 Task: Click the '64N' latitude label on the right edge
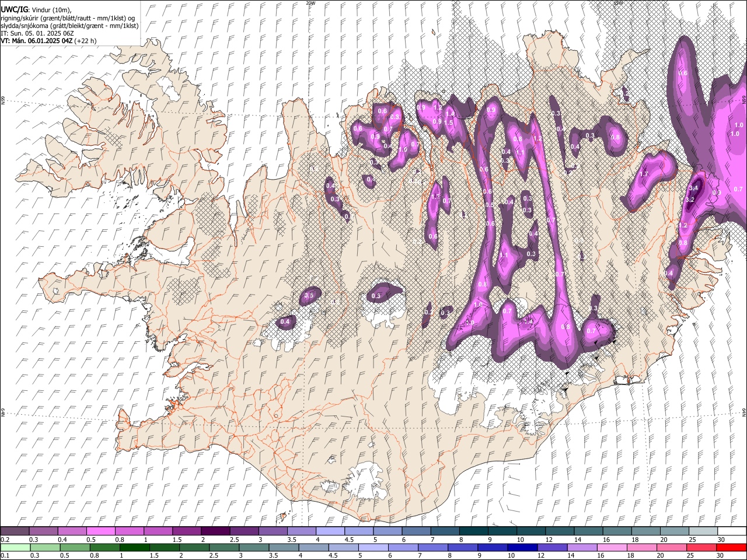click(x=744, y=412)
